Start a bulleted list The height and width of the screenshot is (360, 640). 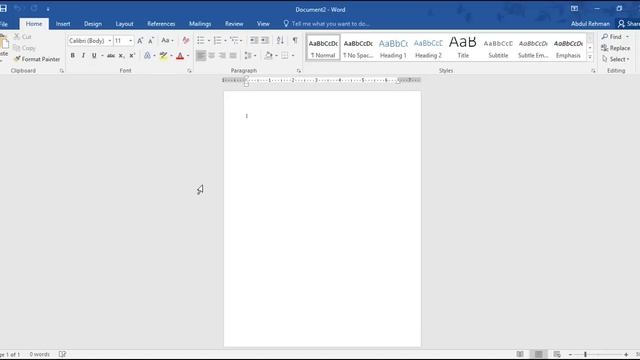click(200, 40)
